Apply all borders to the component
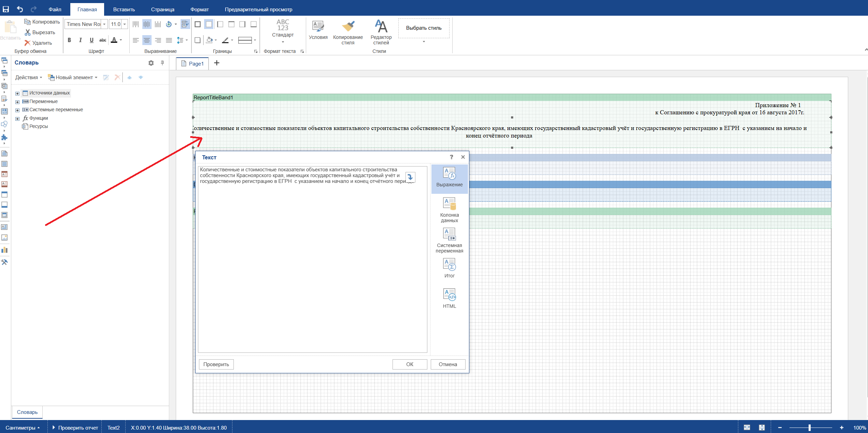 198,24
